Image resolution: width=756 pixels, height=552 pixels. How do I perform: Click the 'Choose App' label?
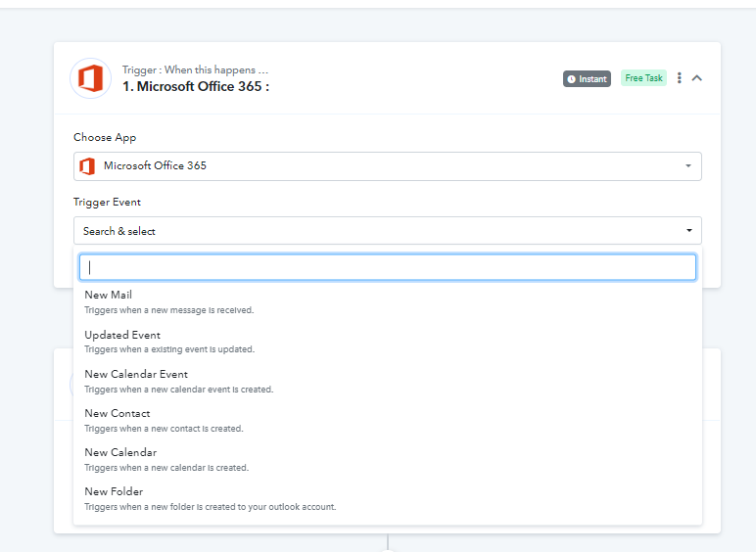pos(105,137)
